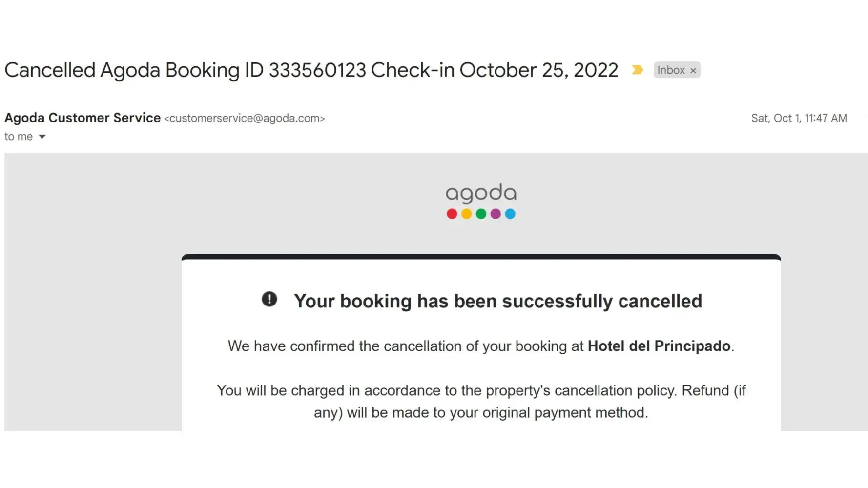The width and height of the screenshot is (868, 488).
Task: Click the blue dot under agoda logo
Action: point(510,214)
